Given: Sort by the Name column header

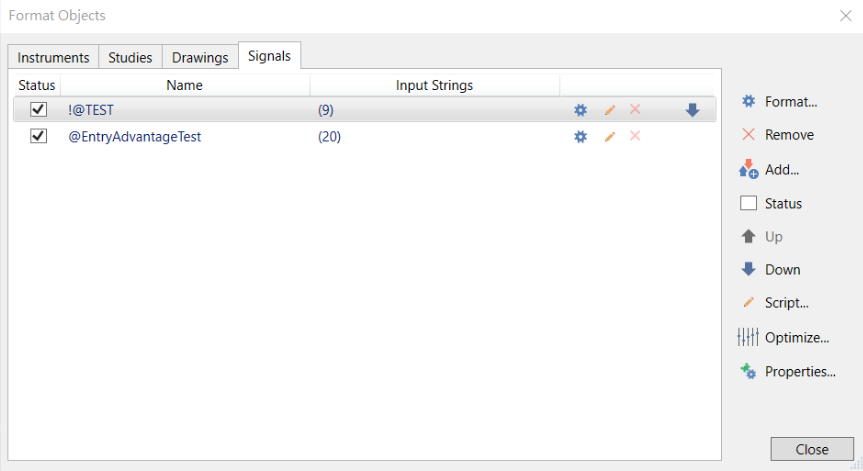Looking at the screenshot, I should coord(185,85).
